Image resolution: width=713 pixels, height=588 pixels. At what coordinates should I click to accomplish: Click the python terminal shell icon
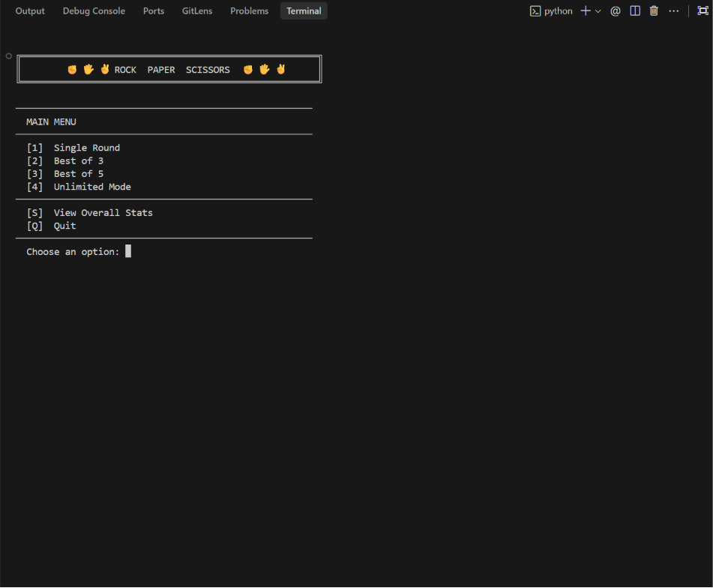535,11
